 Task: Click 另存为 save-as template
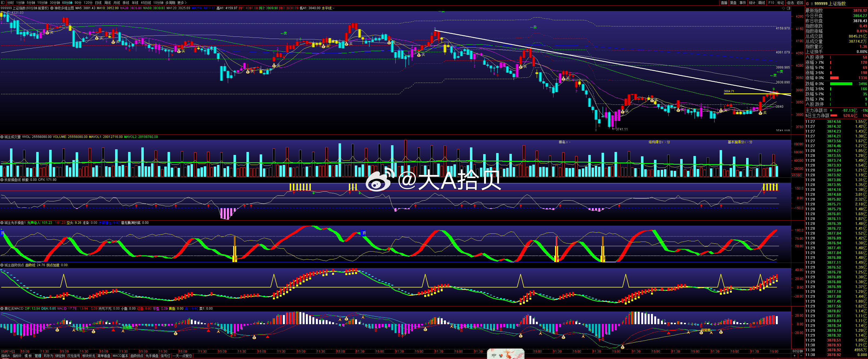click(x=48, y=356)
